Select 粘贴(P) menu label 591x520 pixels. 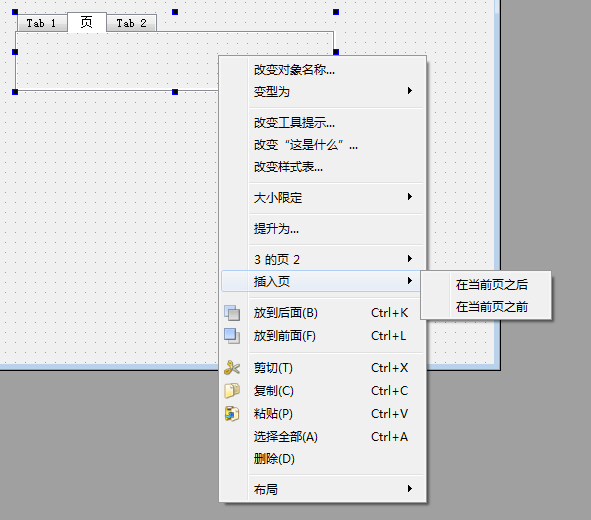273,414
